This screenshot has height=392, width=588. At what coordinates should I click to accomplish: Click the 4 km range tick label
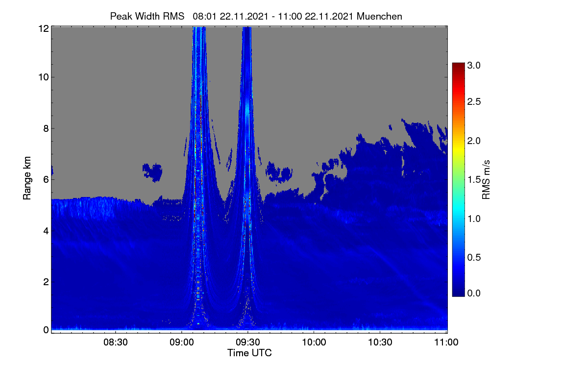point(46,231)
